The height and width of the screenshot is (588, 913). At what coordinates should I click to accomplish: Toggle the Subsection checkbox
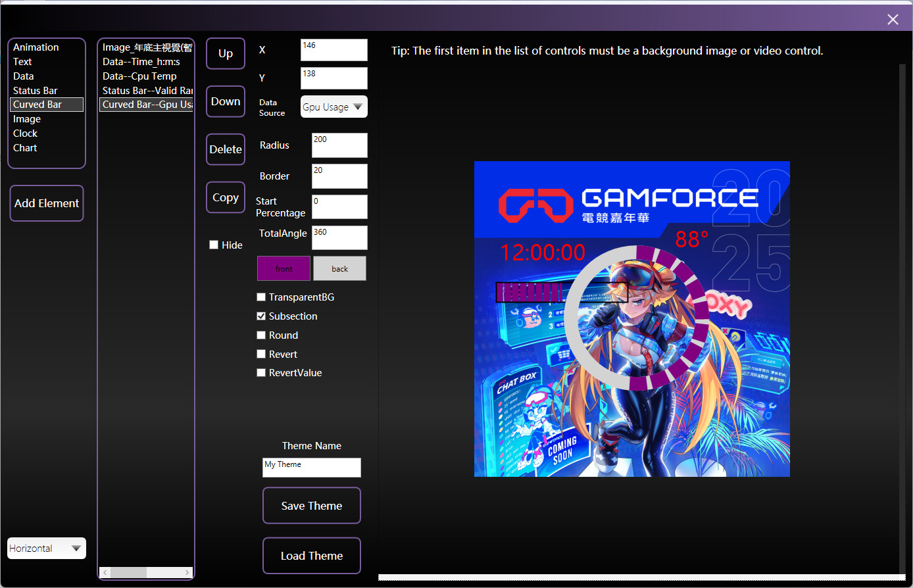[x=261, y=316]
